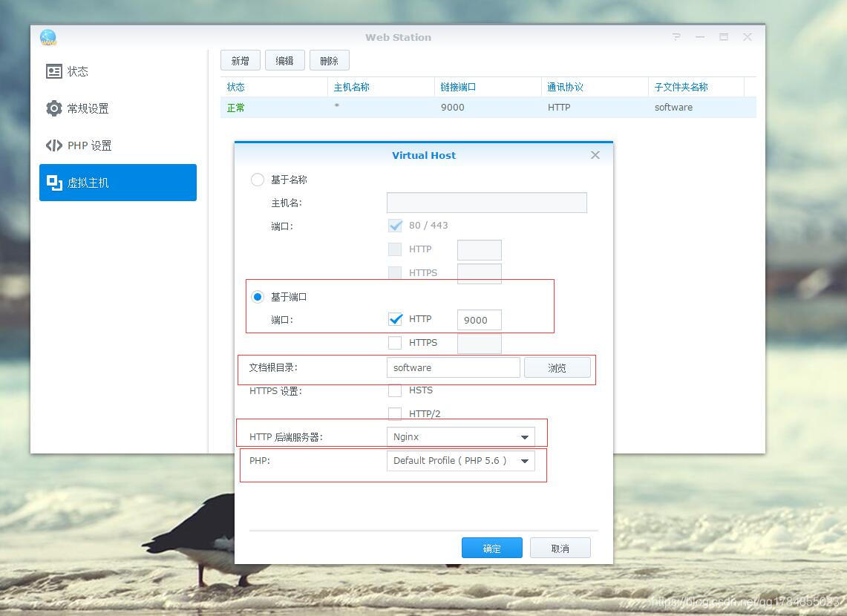
Task: Click the PHP 设置 code icon
Action: (54, 145)
